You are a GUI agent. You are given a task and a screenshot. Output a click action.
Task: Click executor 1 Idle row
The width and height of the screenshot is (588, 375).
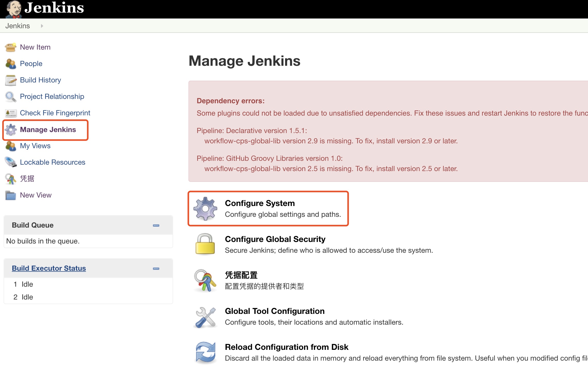(88, 284)
